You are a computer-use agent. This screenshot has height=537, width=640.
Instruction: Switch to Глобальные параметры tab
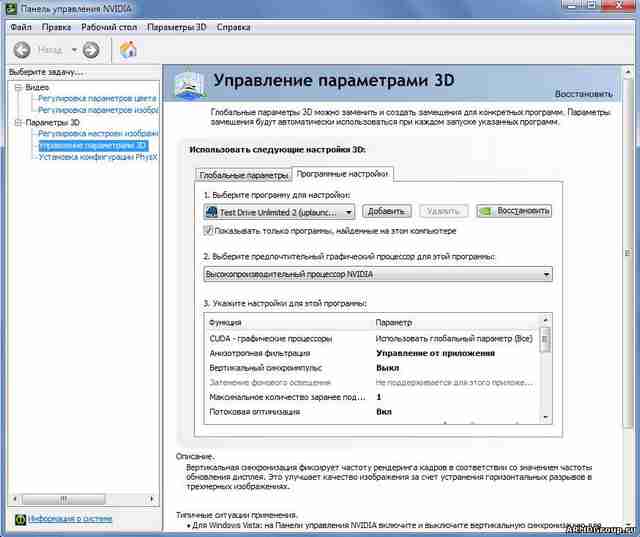[243, 175]
